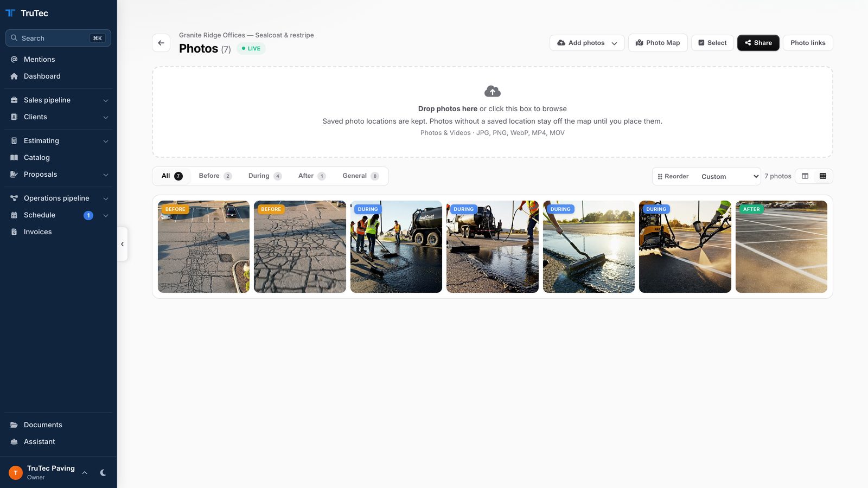Focus the Search field

click(59, 38)
